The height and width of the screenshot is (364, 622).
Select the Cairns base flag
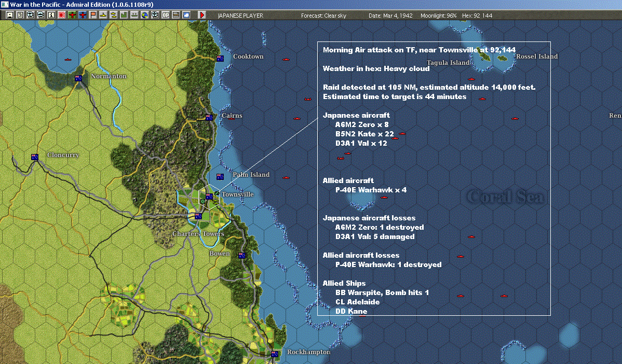[209, 117]
